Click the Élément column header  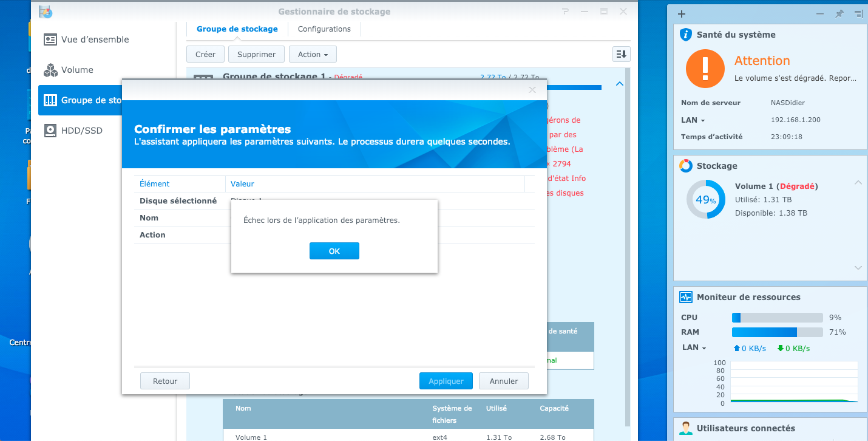(180, 183)
